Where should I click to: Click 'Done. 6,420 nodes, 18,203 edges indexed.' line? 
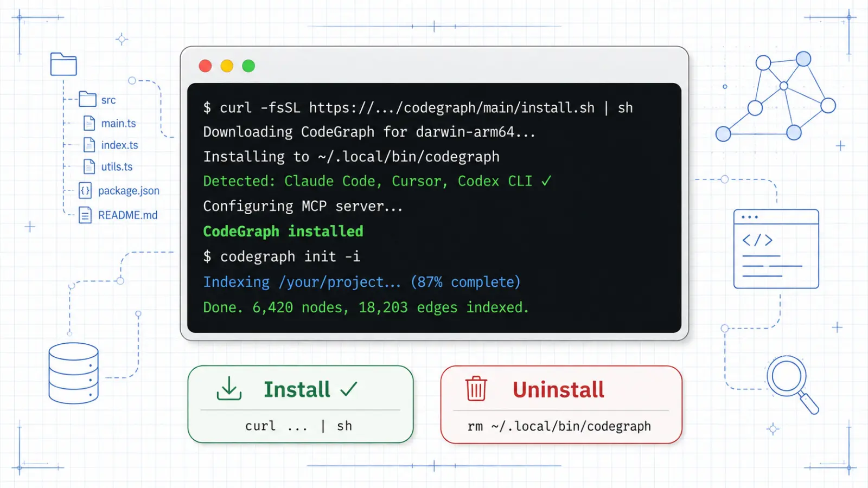(x=366, y=307)
